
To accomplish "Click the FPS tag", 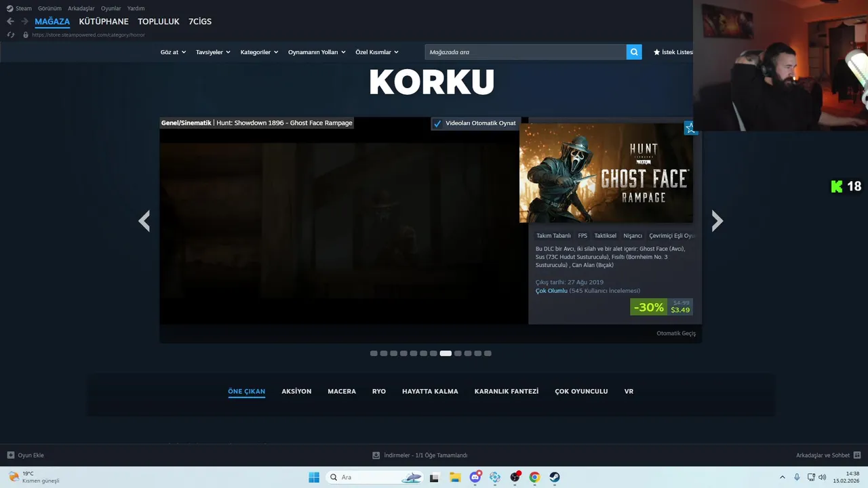I will coord(583,236).
